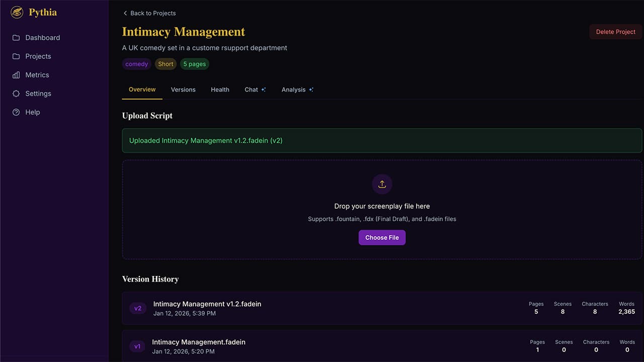Click the sparkle icon beside Chat
The image size is (644, 362).
pos(263,90)
